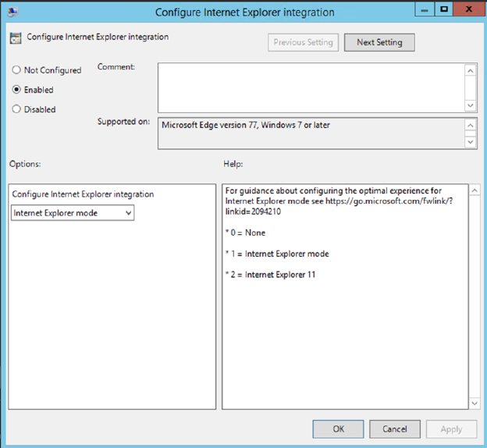Click the Apply button
This screenshot has height=448, width=487.
[x=451, y=429]
